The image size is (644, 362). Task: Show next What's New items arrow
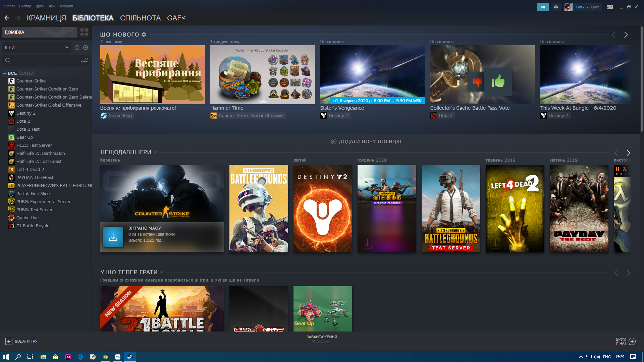(626, 35)
